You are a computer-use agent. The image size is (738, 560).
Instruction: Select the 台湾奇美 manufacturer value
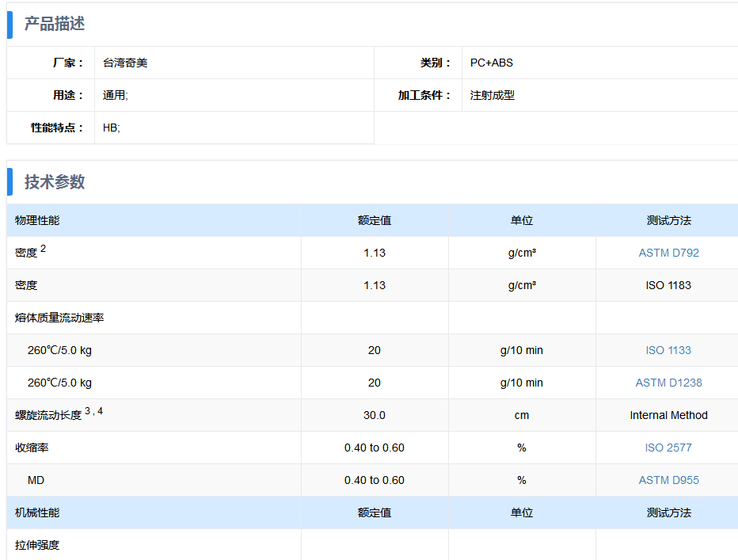(x=125, y=63)
